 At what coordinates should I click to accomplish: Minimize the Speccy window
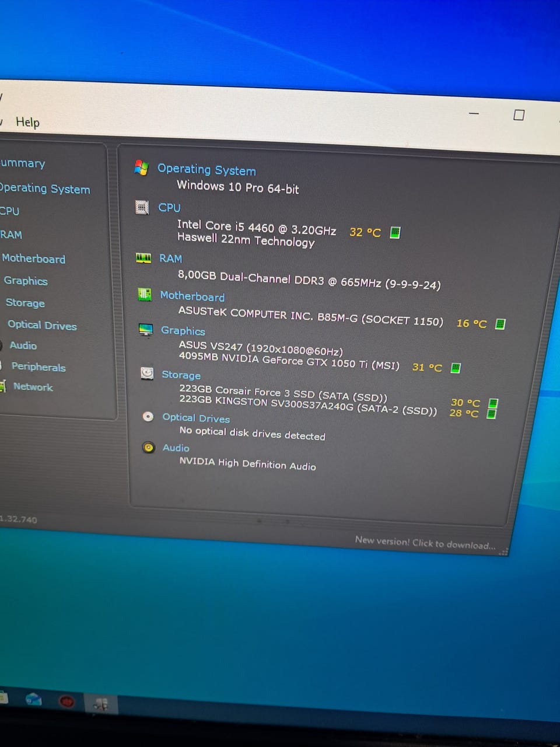click(474, 113)
